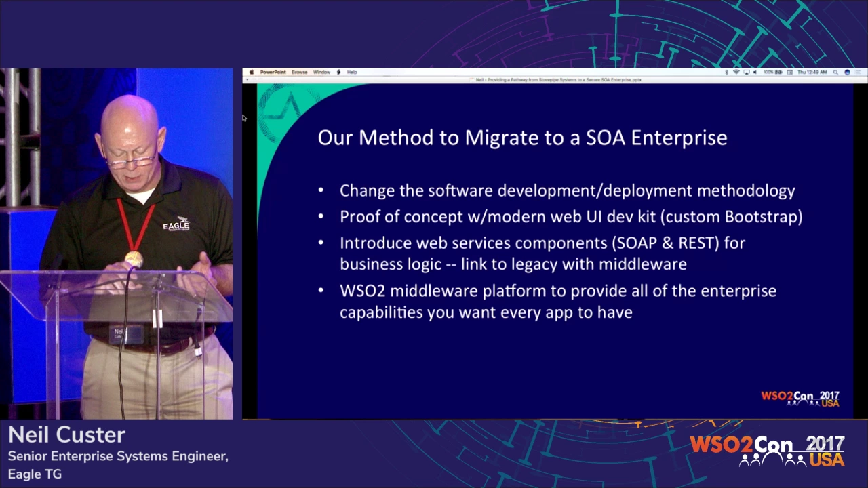Viewport: 868px width, 488px height.
Task: Click the 100% battery indicator
Action: 773,72
